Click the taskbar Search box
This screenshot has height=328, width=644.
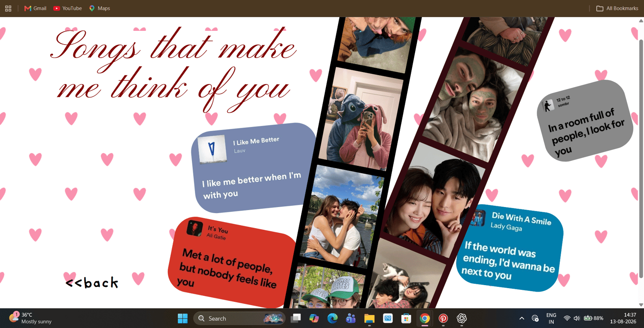pos(239,318)
